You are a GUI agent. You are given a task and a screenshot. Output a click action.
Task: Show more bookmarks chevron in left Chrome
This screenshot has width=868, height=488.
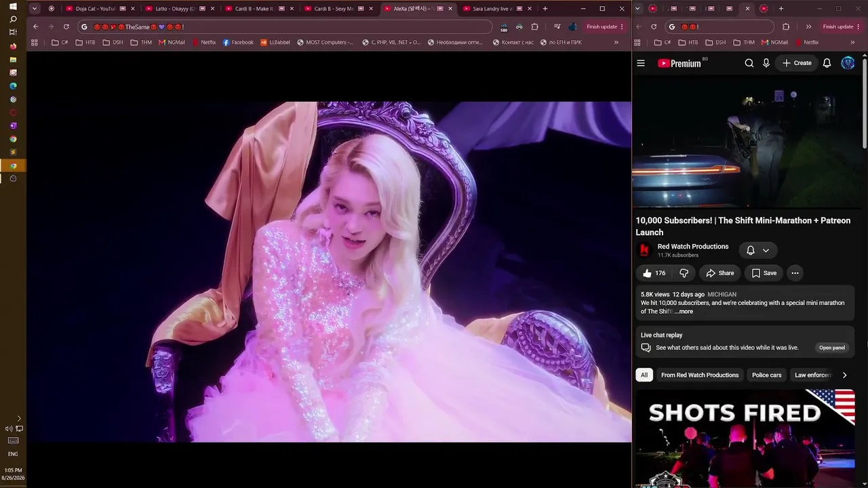tap(616, 42)
